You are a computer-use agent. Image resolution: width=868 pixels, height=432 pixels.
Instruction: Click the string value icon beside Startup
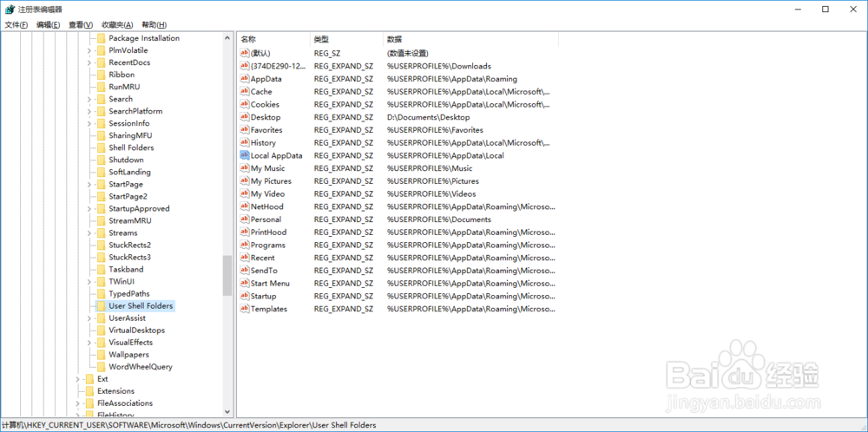245,296
